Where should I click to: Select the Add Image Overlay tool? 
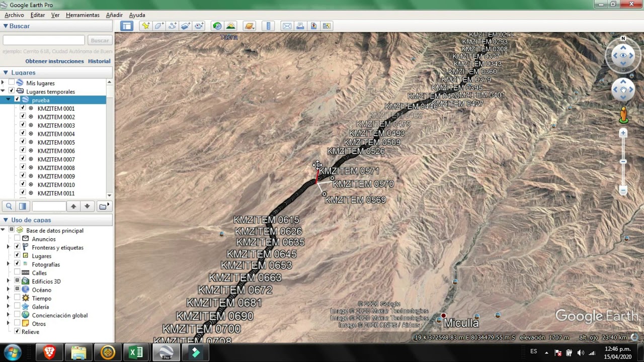tap(186, 26)
